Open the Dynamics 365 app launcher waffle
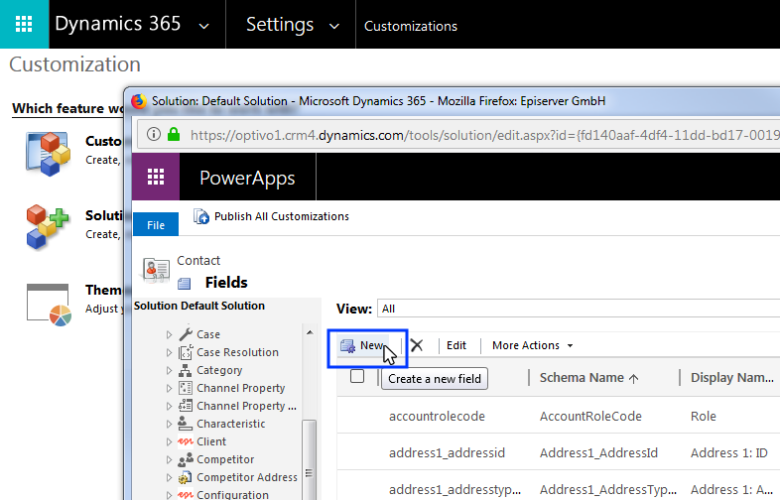The image size is (780, 500). pos(24,24)
